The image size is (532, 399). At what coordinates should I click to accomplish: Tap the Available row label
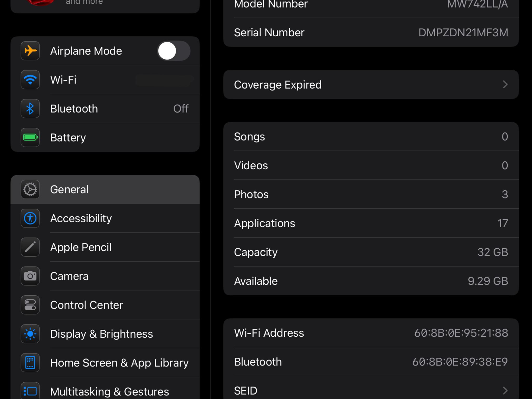[x=256, y=281]
